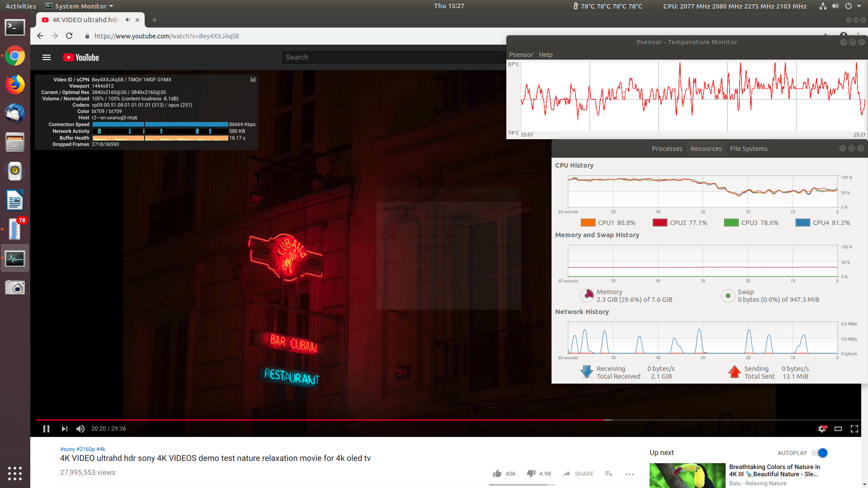
Task: Show applications grid in dock
Action: click(x=15, y=473)
